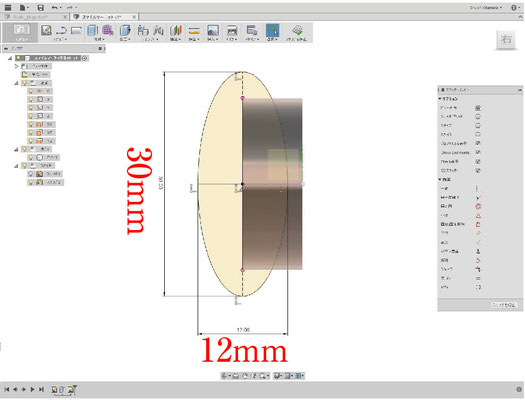
Task: Activate the root component radio button
Action: coord(84,58)
